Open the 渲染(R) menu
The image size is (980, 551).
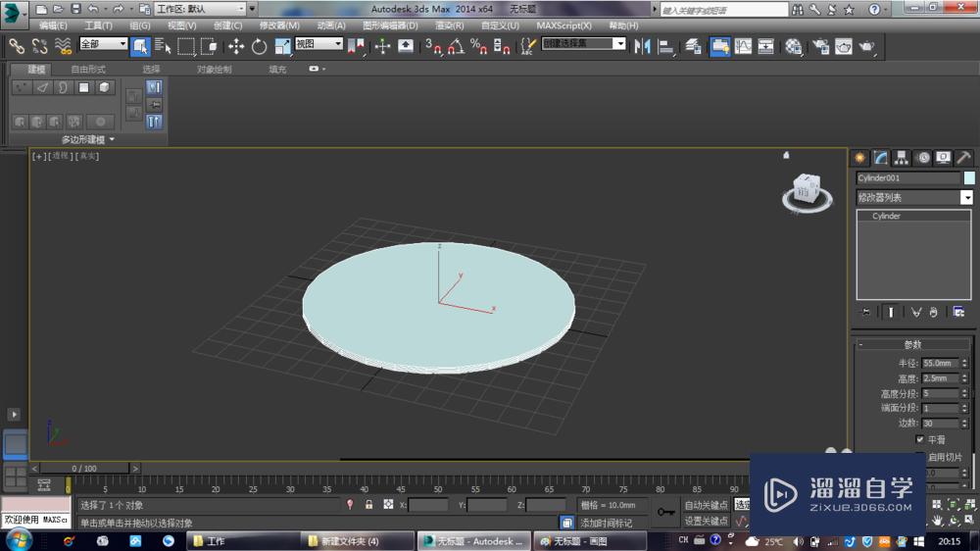[450, 25]
